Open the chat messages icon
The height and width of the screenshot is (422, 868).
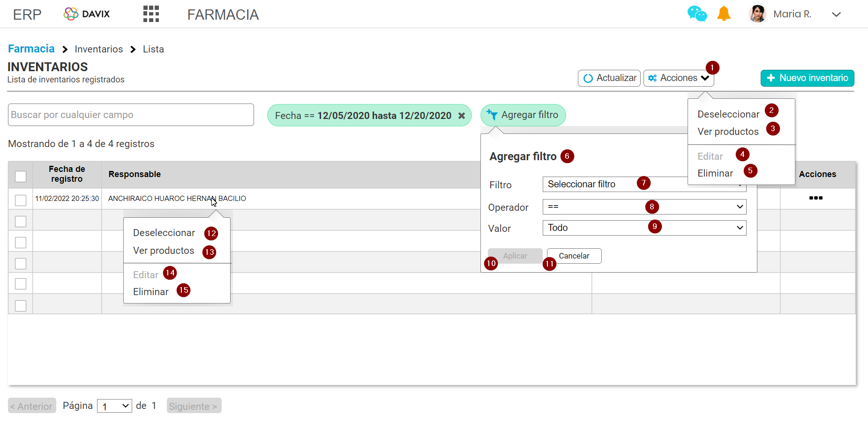tap(697, 14)
